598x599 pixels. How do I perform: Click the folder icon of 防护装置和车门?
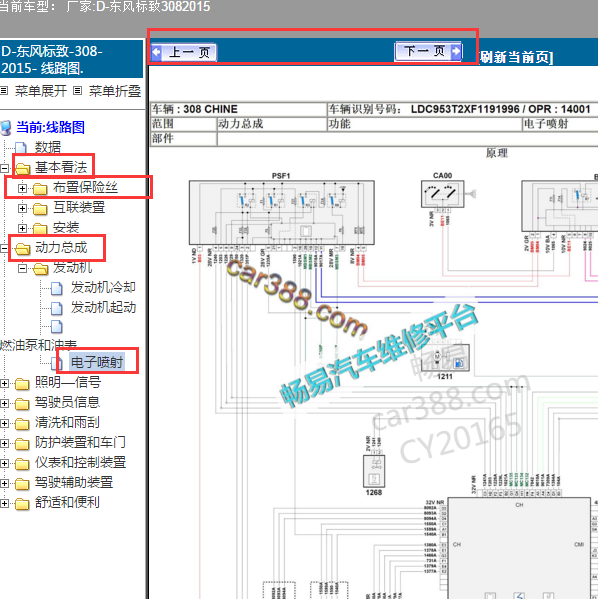click(22, 444)
